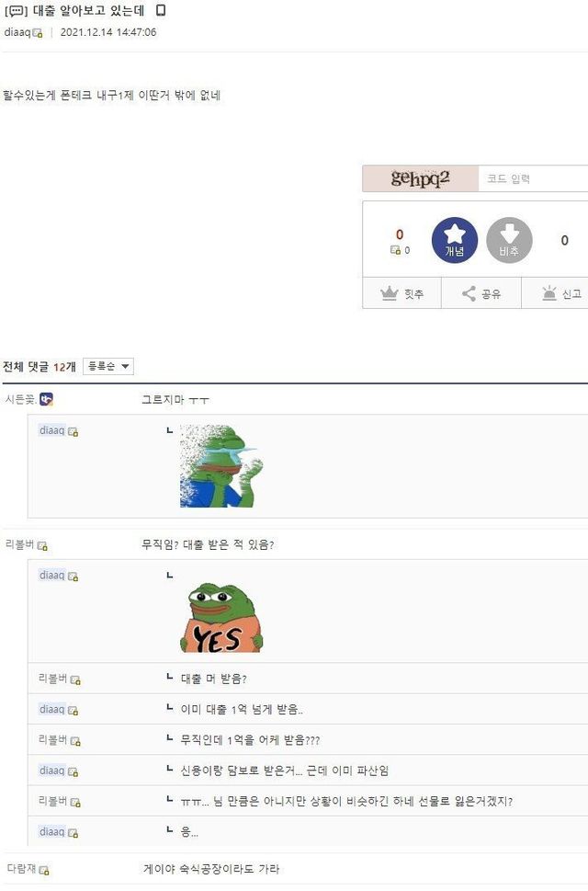The image size is (588, 891).
Task: Click the 개념 upvote star button
Action: [x=454, y=240]
